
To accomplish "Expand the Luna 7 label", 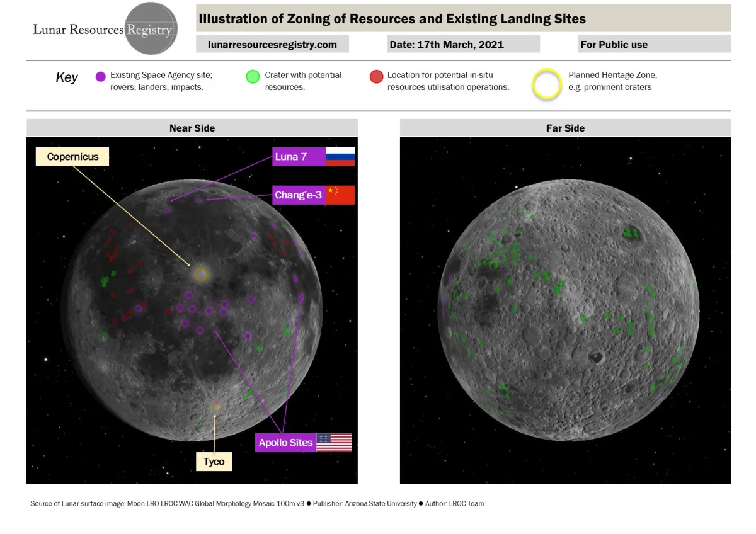I will 299,156.
